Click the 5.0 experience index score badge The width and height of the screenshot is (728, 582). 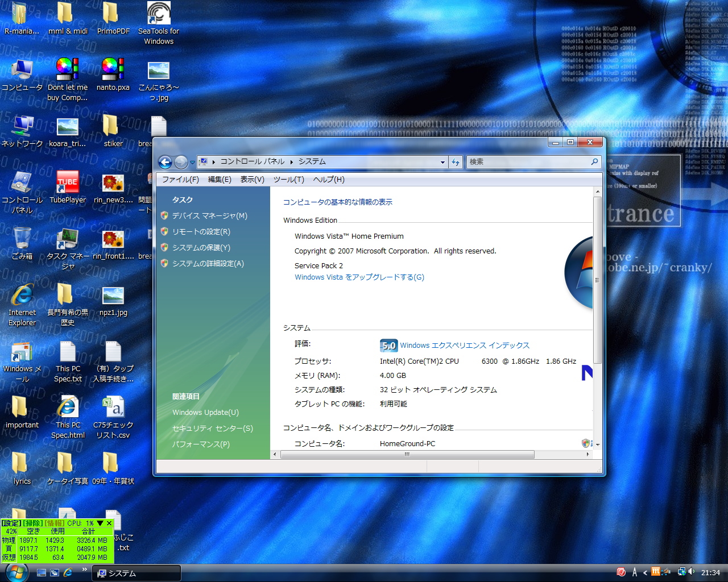[388, 346]
